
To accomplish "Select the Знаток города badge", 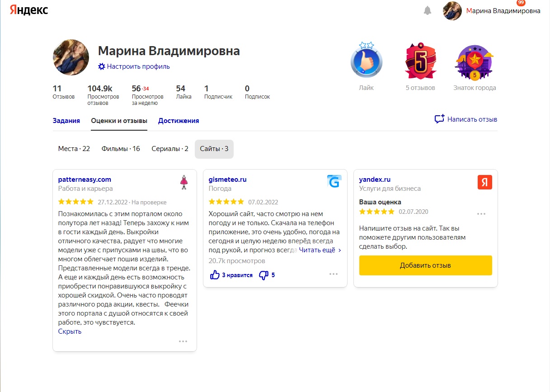I will (x=475, y=63).
